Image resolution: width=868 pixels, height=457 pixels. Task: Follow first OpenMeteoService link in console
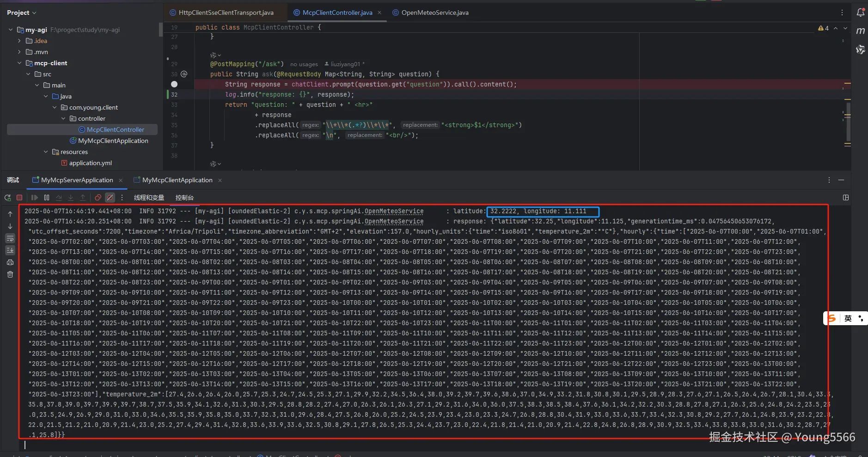[x=394, y=211]
